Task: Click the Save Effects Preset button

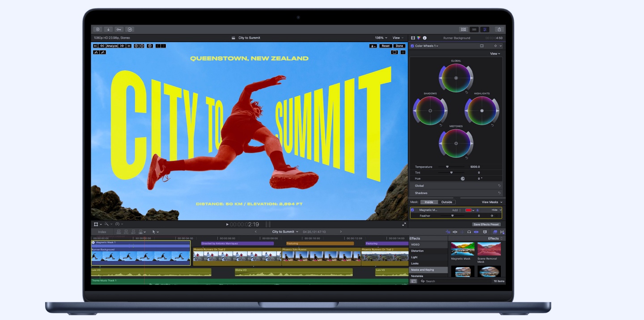Action: pos(486,224)
